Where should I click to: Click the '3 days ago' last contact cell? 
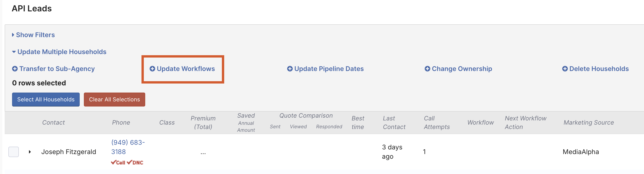pos(392,152)
